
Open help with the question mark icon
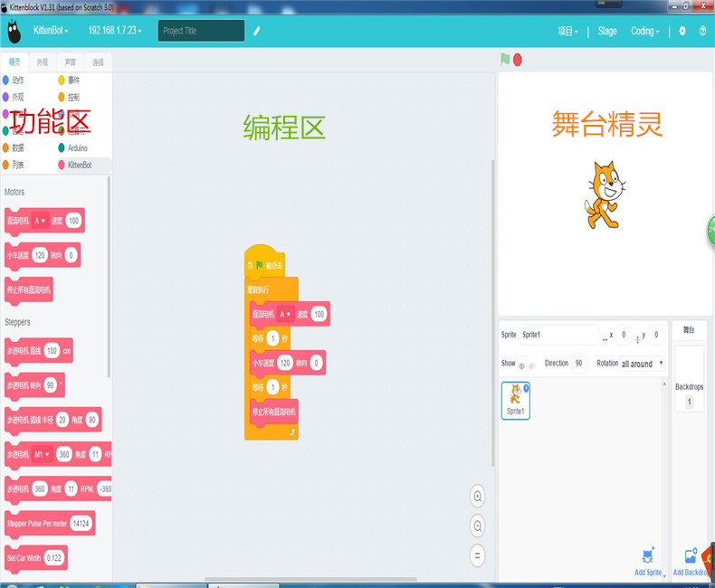703,31
